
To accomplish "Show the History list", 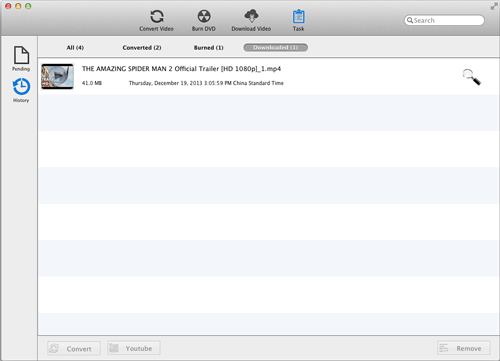I will [x=21, y=90].
